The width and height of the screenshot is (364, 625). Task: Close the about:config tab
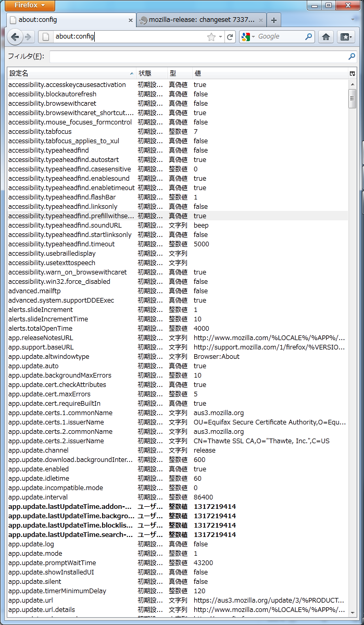coord(131,20)
